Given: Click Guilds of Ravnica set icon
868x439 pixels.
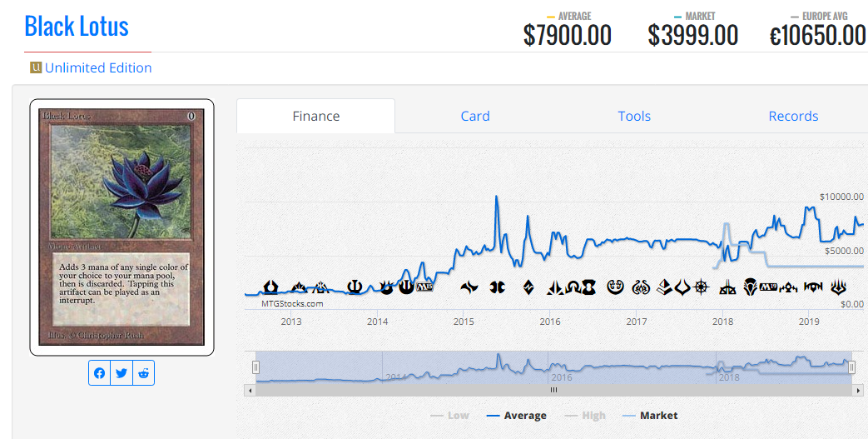Looking at the screenshot, I should tap(788, 287).
